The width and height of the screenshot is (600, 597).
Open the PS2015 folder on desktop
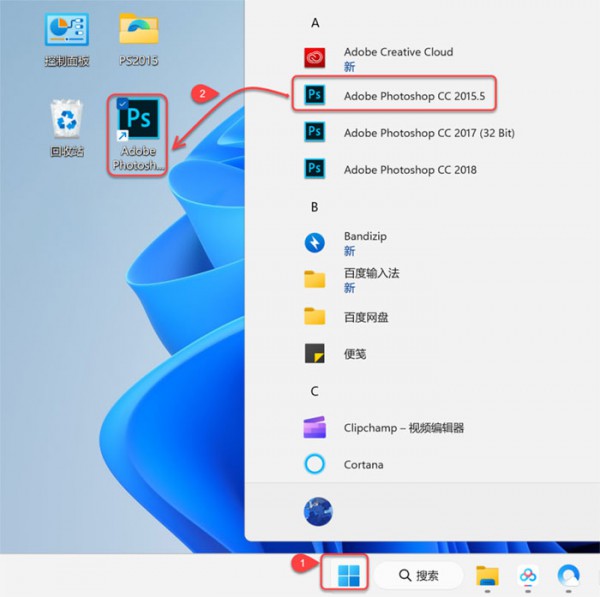[139, 39]
